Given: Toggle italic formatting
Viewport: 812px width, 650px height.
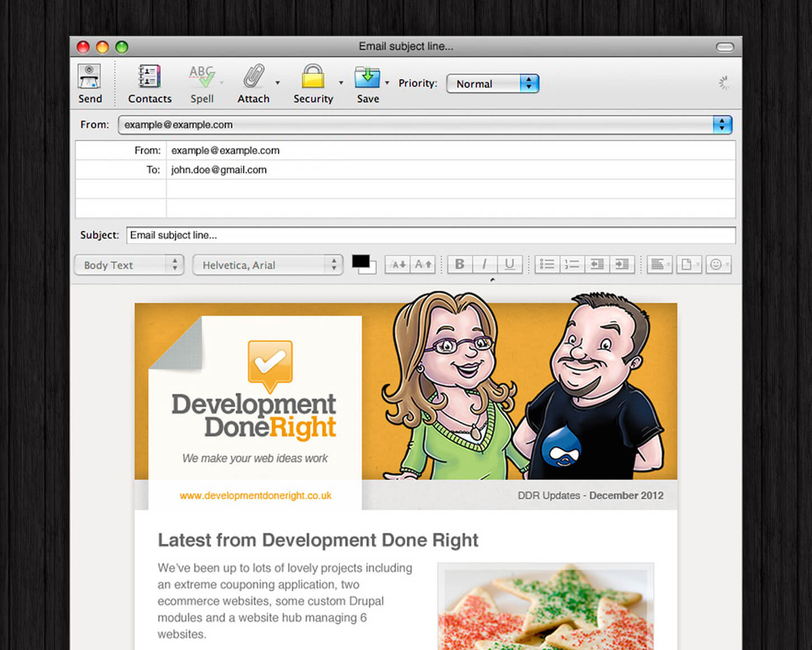Looking at the screenshot, I should point(484,264).
